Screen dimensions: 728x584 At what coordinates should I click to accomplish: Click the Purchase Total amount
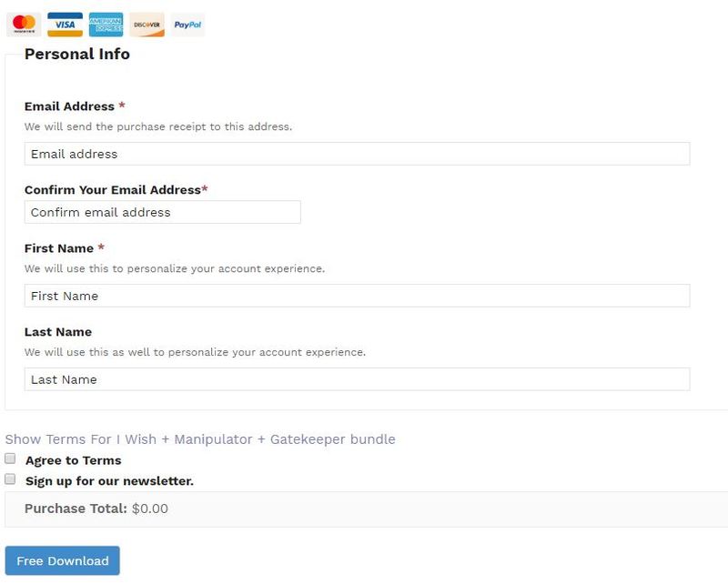[x=150, y=509]
